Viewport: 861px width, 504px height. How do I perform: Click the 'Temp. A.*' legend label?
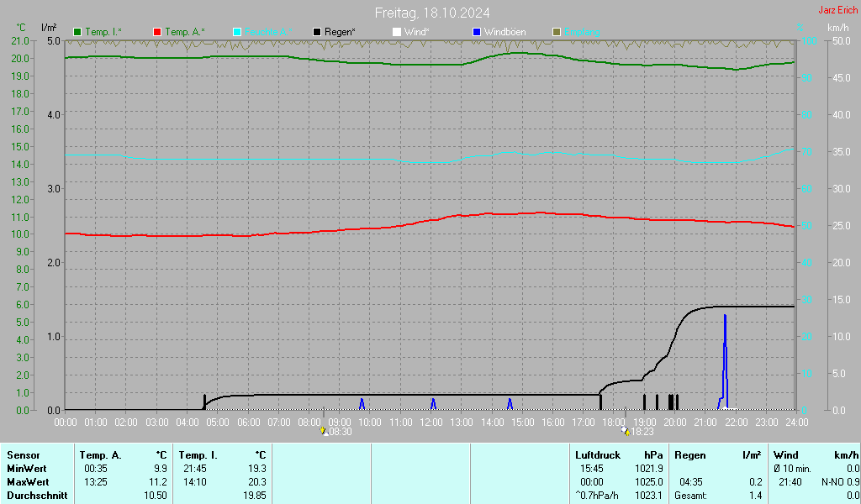pos(184,33)
